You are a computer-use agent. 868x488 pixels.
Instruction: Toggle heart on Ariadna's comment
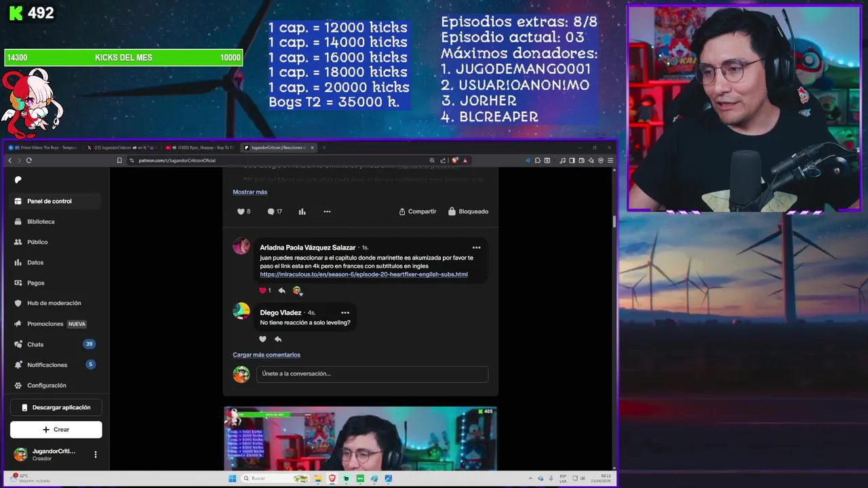point(262,291)
